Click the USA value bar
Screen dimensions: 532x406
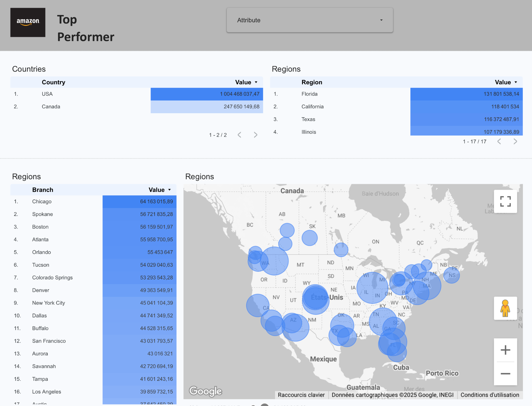pyautogui.click(x=206, y=94)
